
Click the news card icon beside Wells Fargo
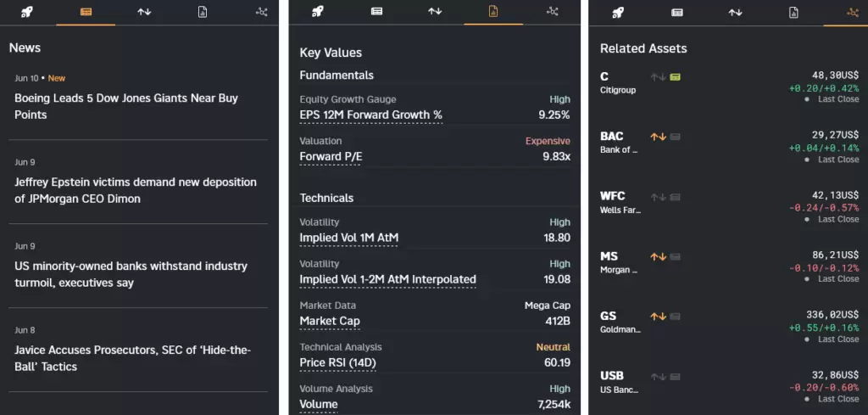pyautogui.click(x=676, y=197)
